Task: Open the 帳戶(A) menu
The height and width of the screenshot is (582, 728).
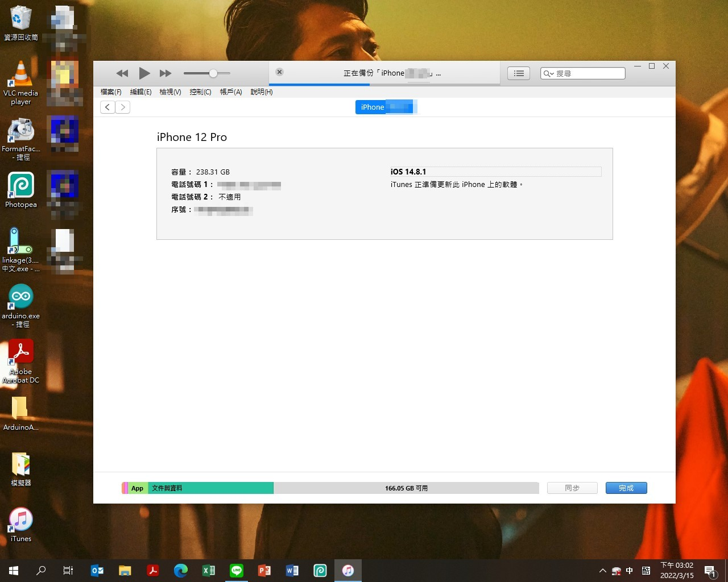Action: [231, 92]
